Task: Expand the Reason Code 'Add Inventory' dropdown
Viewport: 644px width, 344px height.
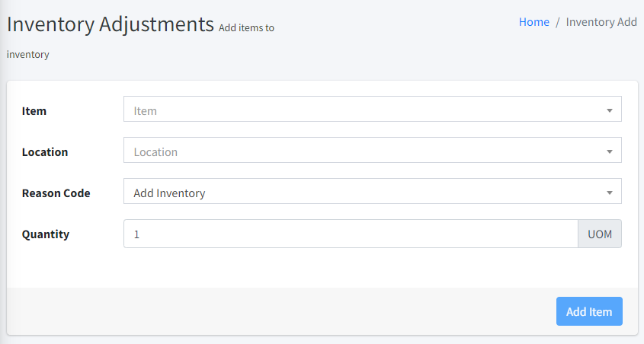Action: (x=366, y=193)
